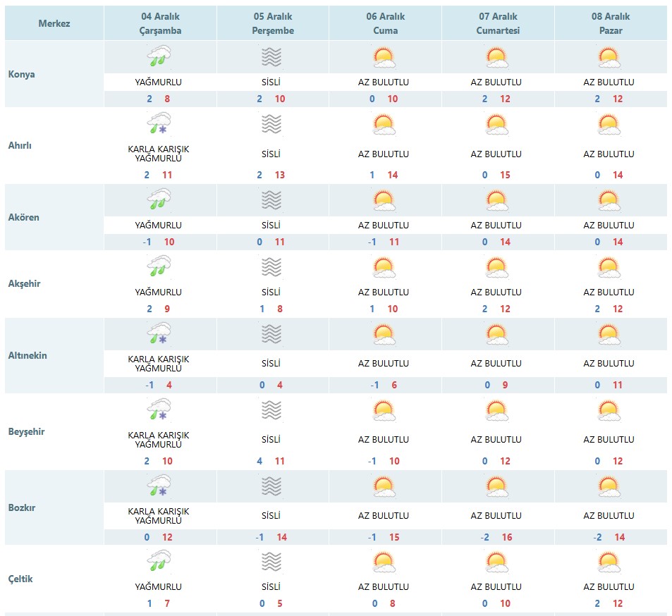The height and width of the screenshot is (616, 672).
Task: Open the Altınekin district label
Action: point(28,355)
